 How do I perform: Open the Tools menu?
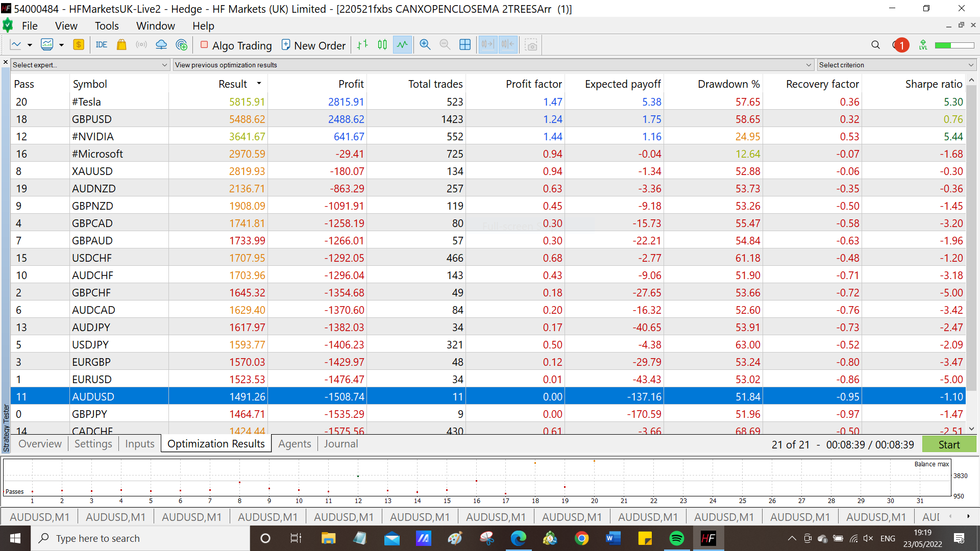point(107,26)
